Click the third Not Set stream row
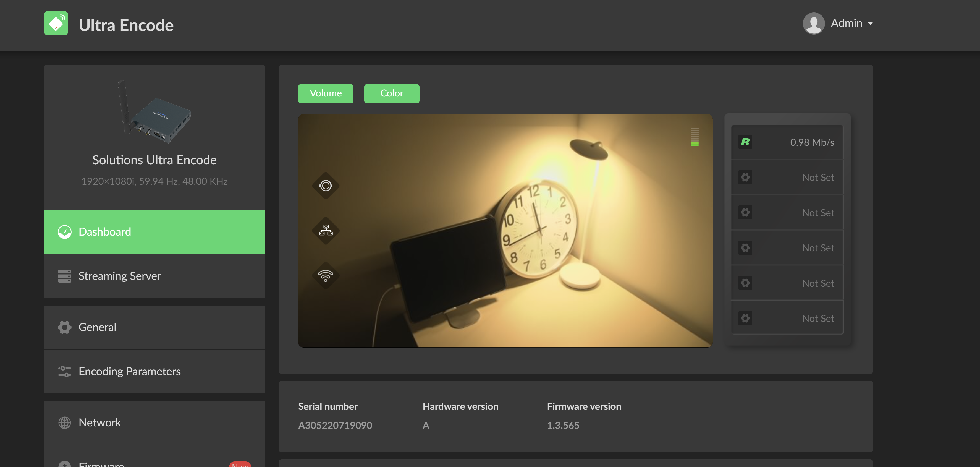Viewport: 980px width, 467px height. (x=787, y=248)
